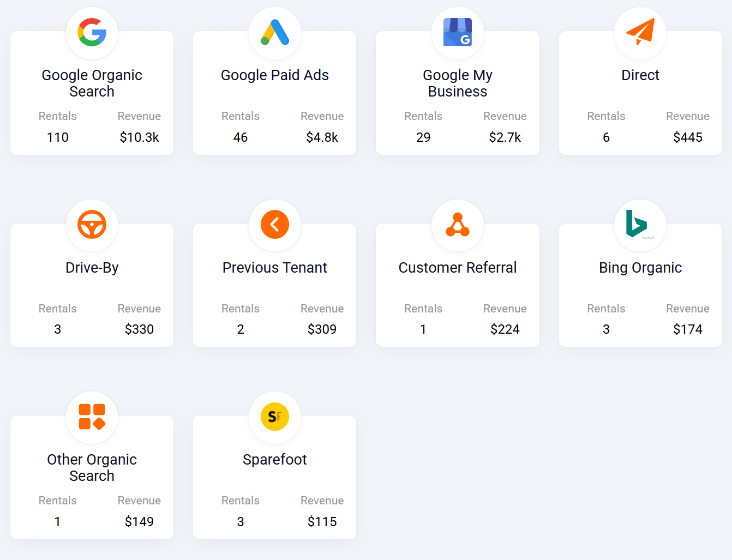The height and width of the screenshot is (560, 732).
Task: Click the Sparefoot yellow logo icon
Action: pos(275,417)
